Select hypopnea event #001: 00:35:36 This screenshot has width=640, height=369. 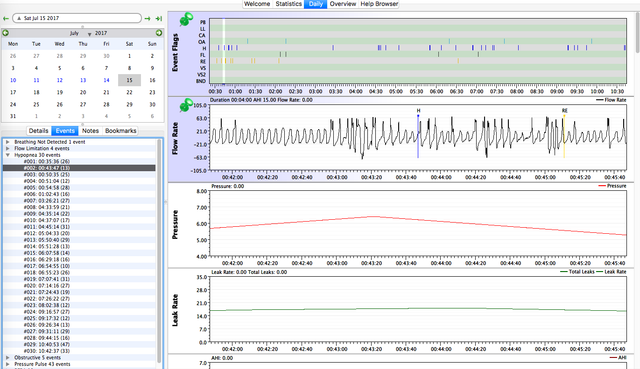click(x=79, y=162)
